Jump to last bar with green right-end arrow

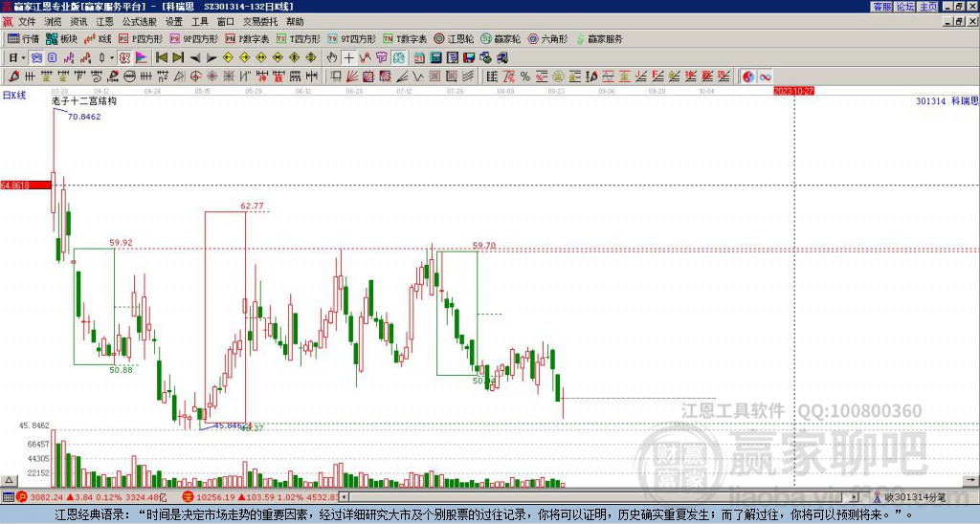[178, 57]
